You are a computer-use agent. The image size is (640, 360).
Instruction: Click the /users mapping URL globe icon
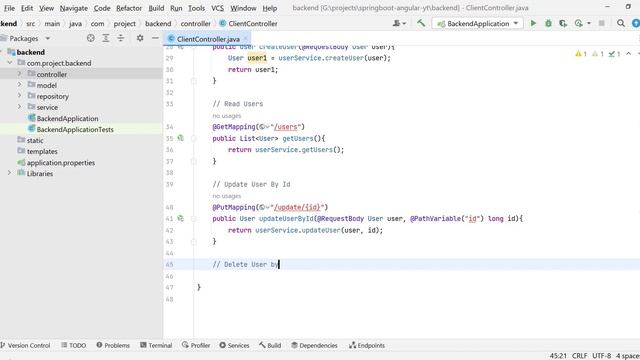click(264, 127)
